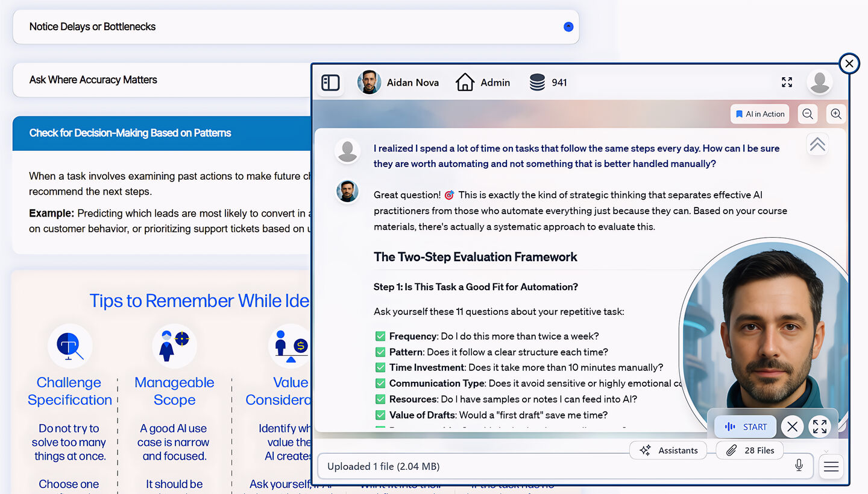This screenshot has width=868, height=494.
Task: Toggle the sidebar panel icon
Action: [x=330, y=83]
